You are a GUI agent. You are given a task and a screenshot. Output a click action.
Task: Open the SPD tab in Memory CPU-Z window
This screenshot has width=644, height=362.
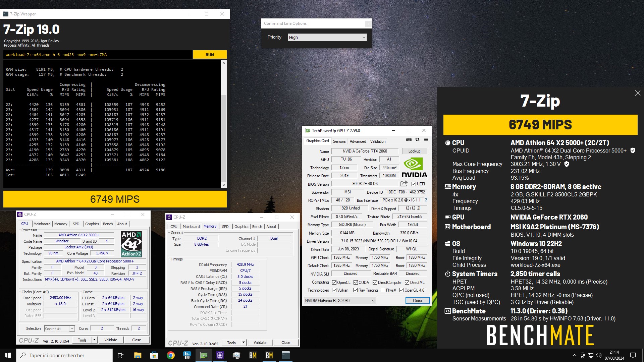pyautogui.click(x=225, y=227)
